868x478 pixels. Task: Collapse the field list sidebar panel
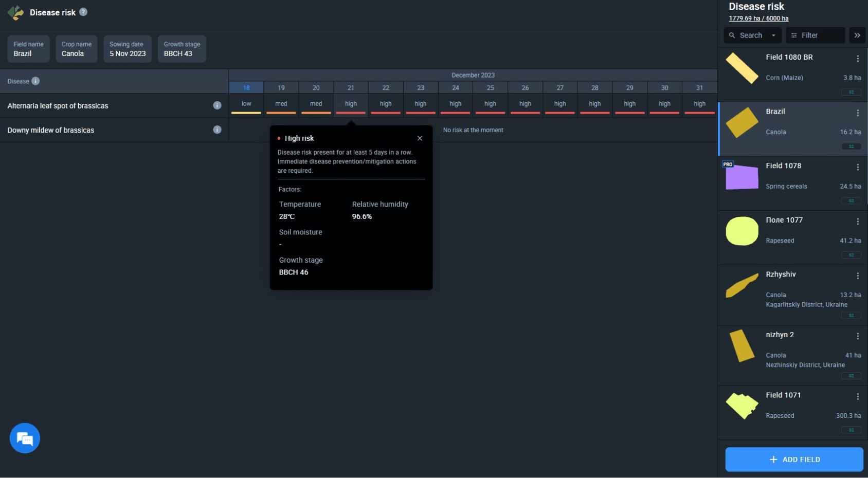[x=857, y=35]
